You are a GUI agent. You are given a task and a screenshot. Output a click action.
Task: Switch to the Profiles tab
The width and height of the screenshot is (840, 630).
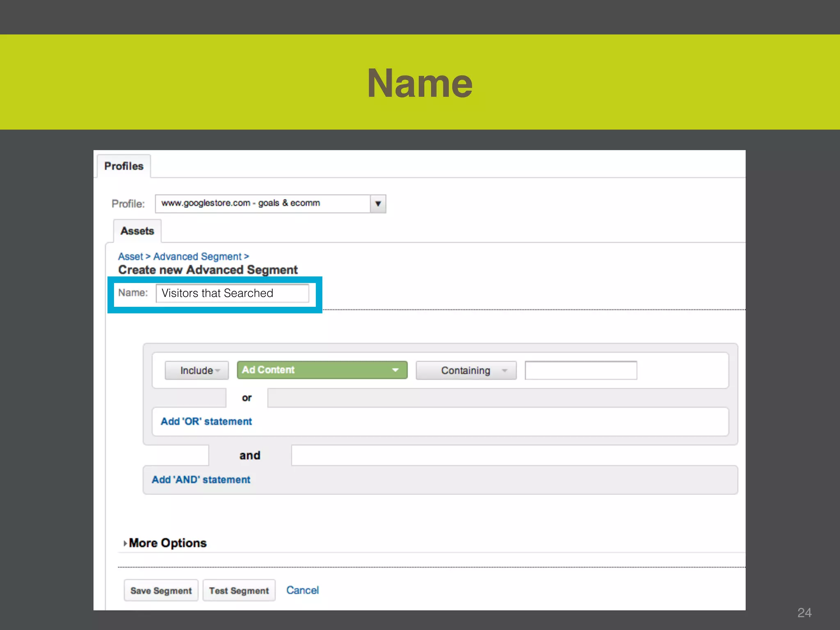[x=124, y=166]
